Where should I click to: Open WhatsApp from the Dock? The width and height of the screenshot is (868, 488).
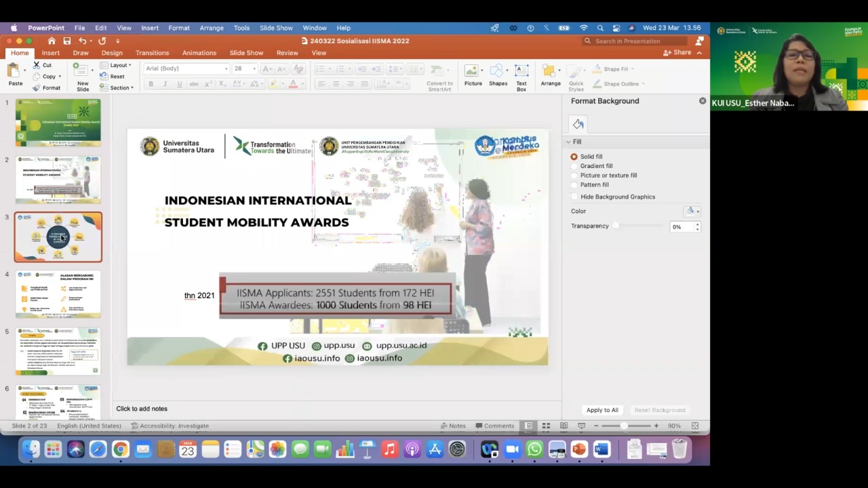534,449
